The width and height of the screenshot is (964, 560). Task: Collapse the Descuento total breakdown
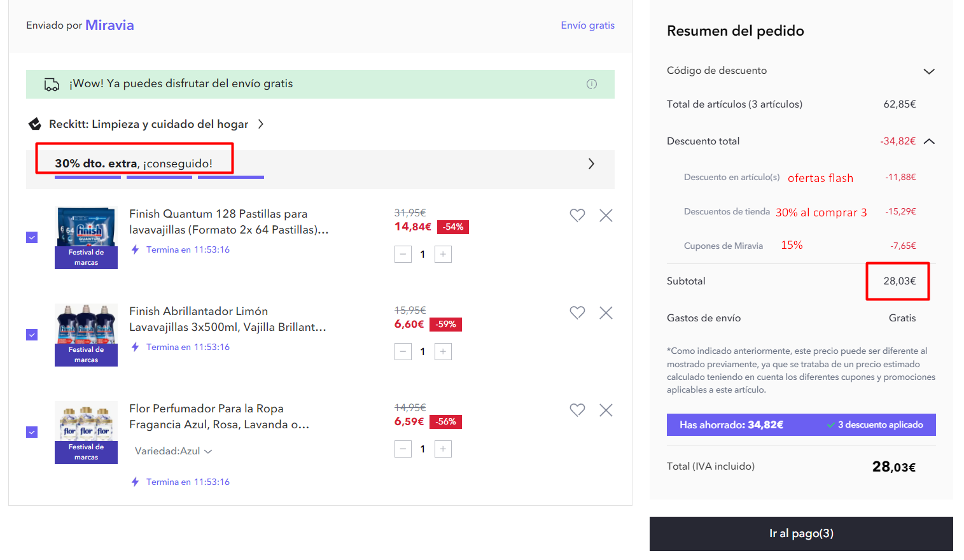pyautogui.click(x=929, y=141)
